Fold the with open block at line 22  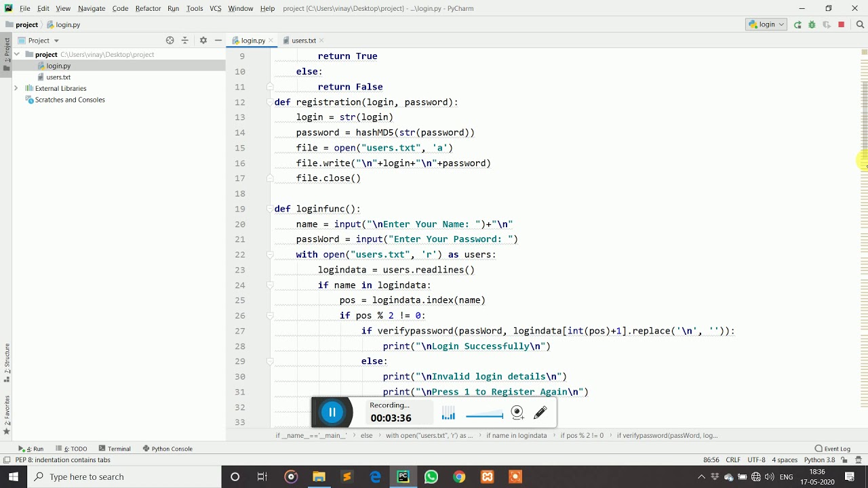coord(270,255)
